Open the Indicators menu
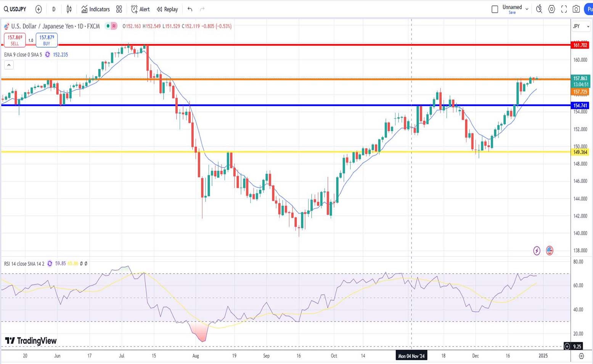593x364 pixels. click(x=95, y=9)
